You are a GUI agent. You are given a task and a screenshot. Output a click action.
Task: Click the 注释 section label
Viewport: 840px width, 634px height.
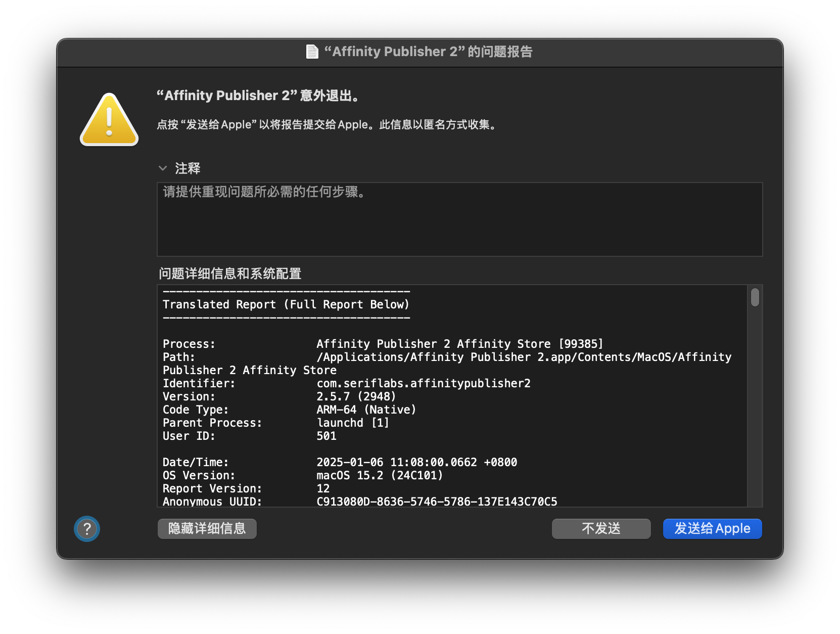(188, 168)
